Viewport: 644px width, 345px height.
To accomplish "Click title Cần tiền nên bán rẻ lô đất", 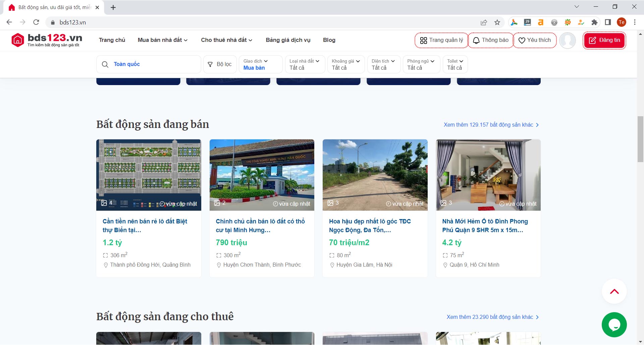I will tap(145, 226).
